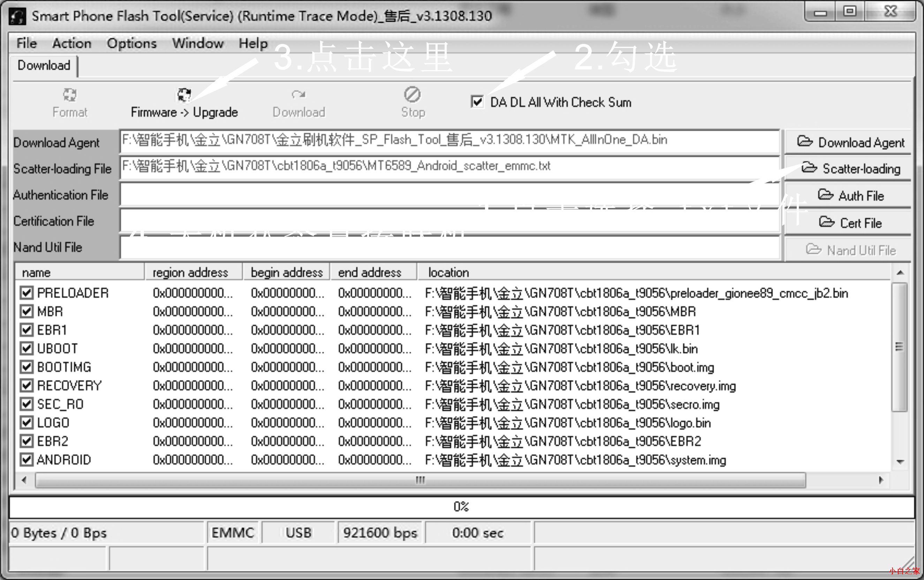Click the horizontal scrollbar thumb
The width and height of the screenshot is (924, 580).
pyautogui.click(x=421, y=480)
